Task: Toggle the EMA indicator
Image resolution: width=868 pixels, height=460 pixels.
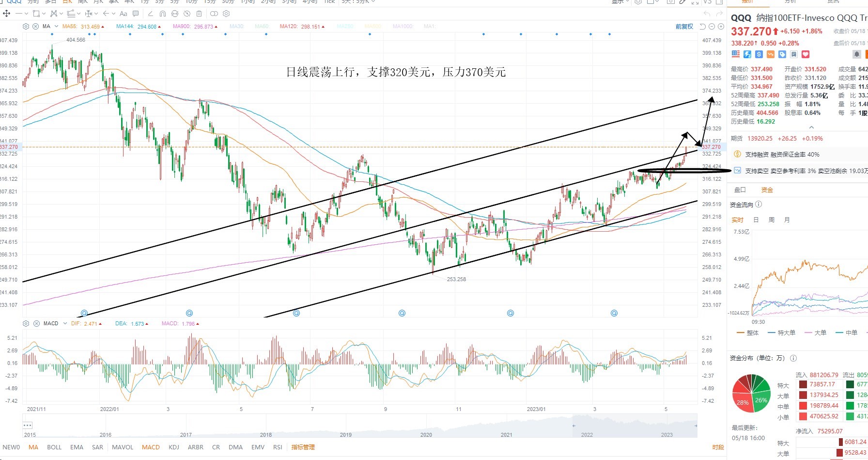Action: (77, 447)
